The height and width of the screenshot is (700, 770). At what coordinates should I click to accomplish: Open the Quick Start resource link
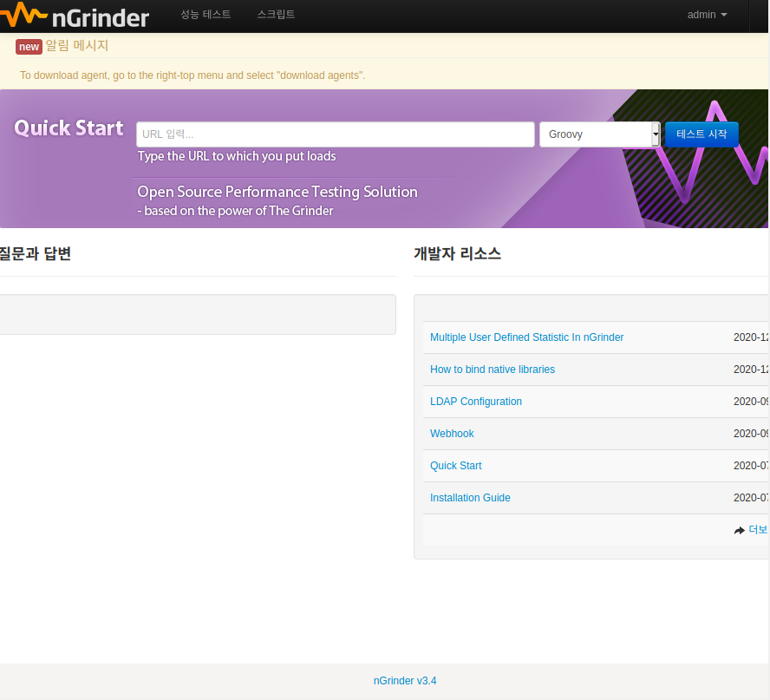tap(456, 466)
